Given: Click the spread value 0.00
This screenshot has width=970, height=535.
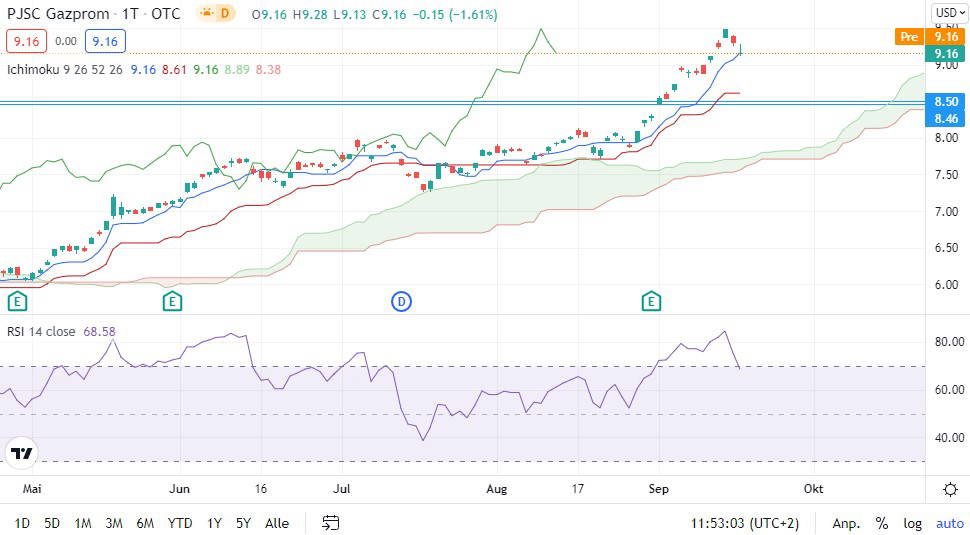Looking at the screenshot, I should (x=66, y=41).
